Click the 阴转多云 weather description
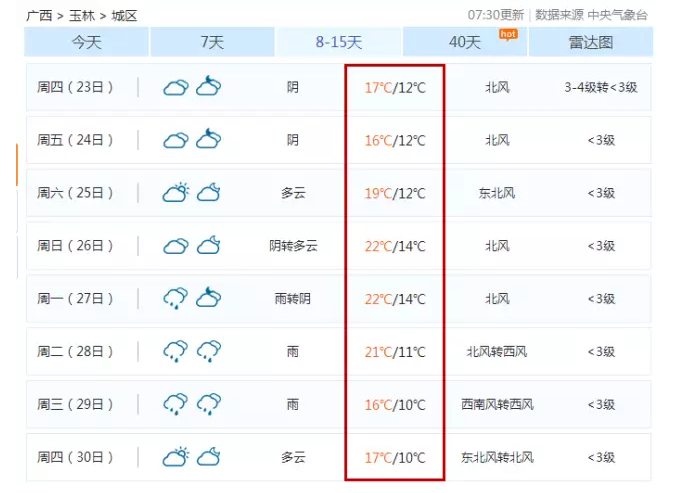The width and height of the screenshot is (678, 493). (x=293, y=246)
